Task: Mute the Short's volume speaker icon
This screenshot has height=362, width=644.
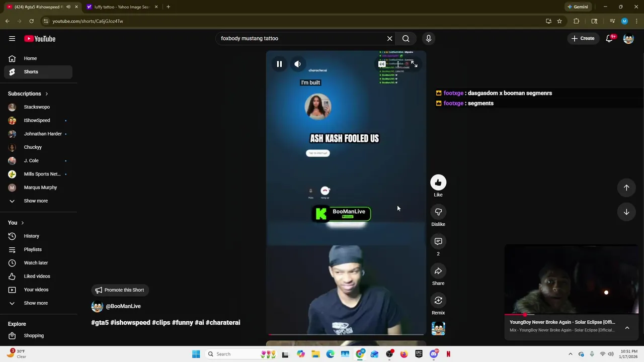Action: [297, 64]
